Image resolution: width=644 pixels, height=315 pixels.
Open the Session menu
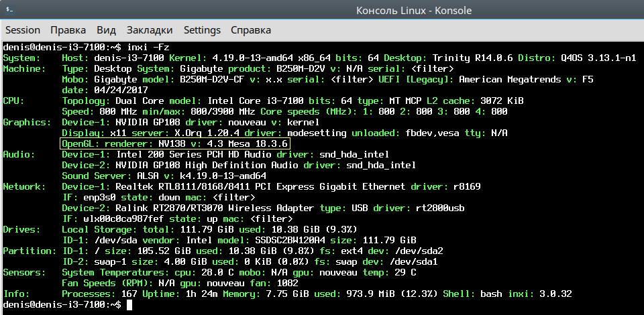coord(23,30)
